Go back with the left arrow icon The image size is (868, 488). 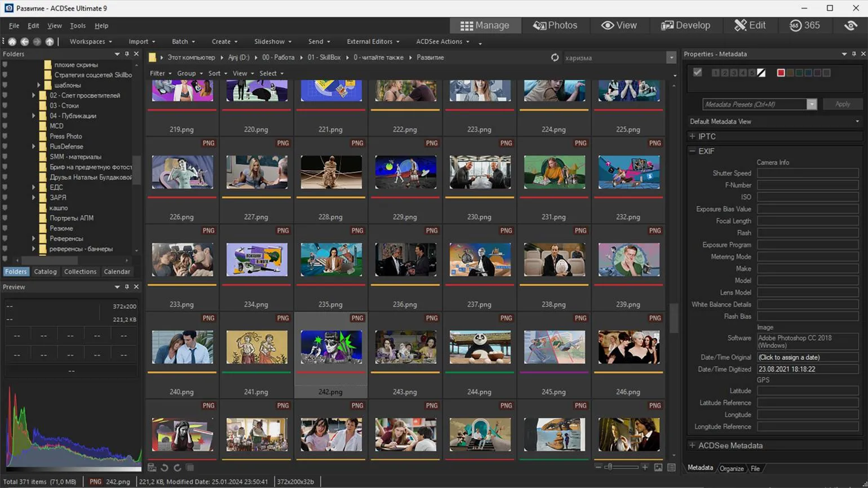coord(25,42)
